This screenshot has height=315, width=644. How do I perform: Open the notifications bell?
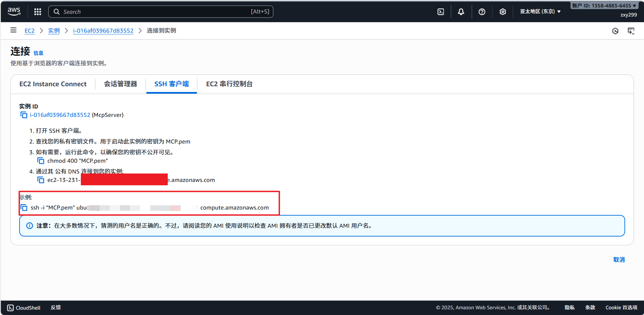coord(461,12)
